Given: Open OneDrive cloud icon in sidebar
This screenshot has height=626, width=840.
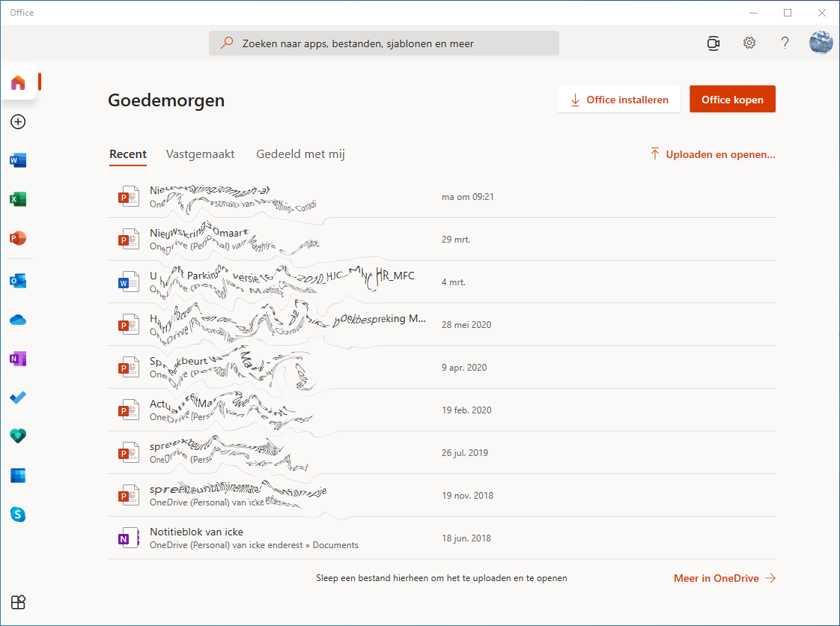Looking at the screenshot, I should point(18,320).
